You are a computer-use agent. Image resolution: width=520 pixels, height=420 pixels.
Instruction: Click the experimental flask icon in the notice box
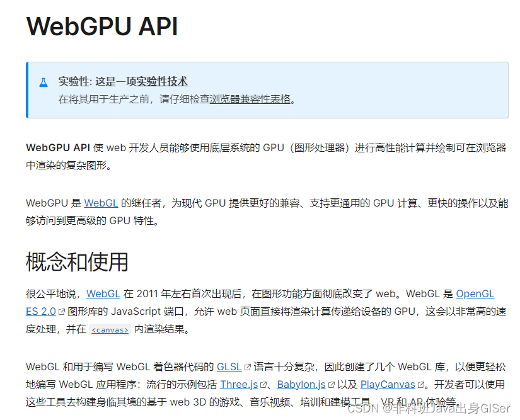tap(43, 81)
